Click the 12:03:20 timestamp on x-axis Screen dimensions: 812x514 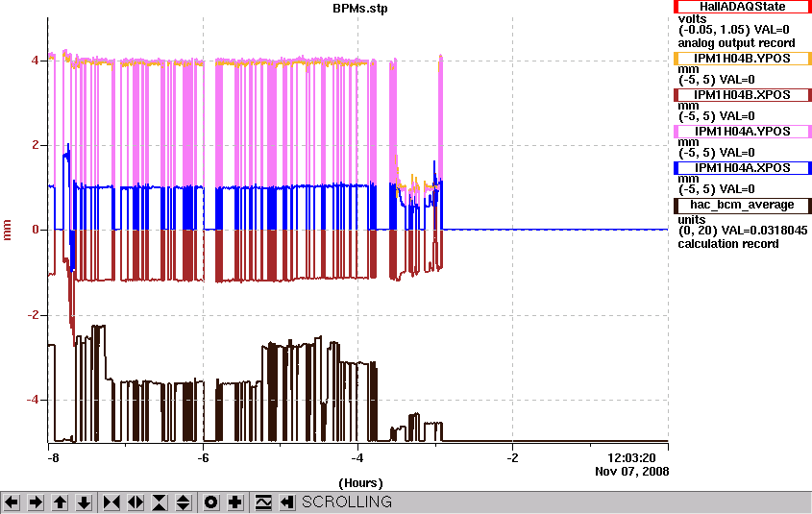coord(631,458)
